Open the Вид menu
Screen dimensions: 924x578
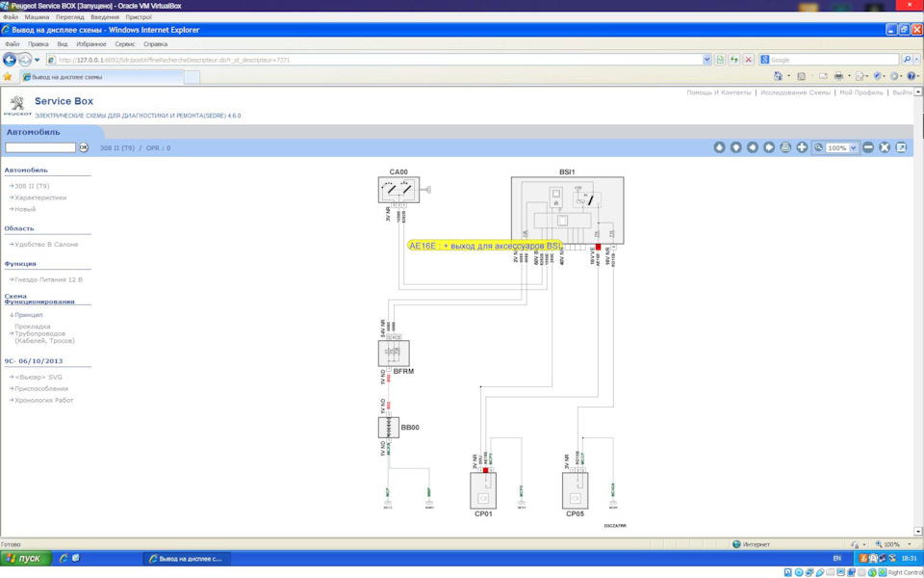(x=63, y=44)
